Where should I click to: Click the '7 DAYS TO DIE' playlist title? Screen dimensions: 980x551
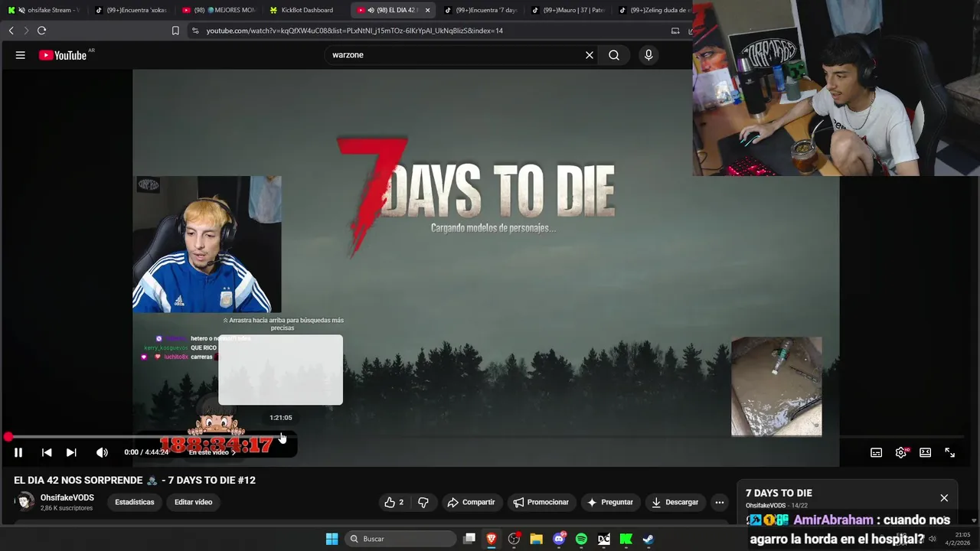(x=779, y=493)
